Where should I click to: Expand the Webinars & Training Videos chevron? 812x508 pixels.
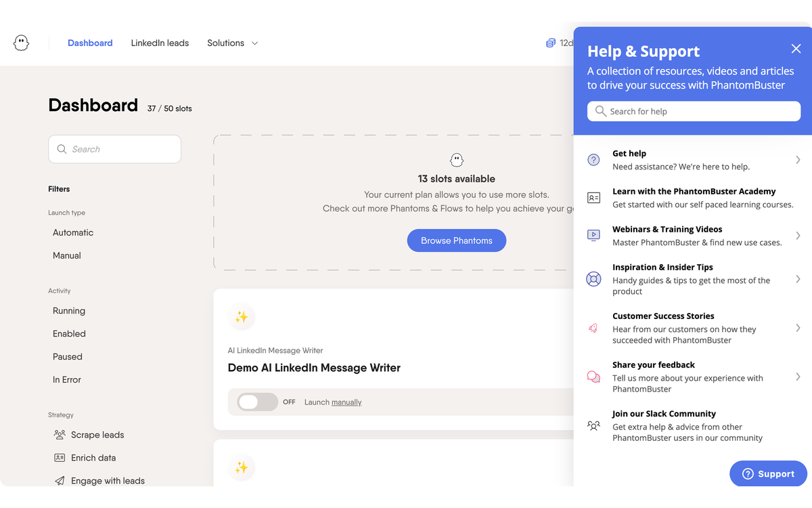coord(798,236)
